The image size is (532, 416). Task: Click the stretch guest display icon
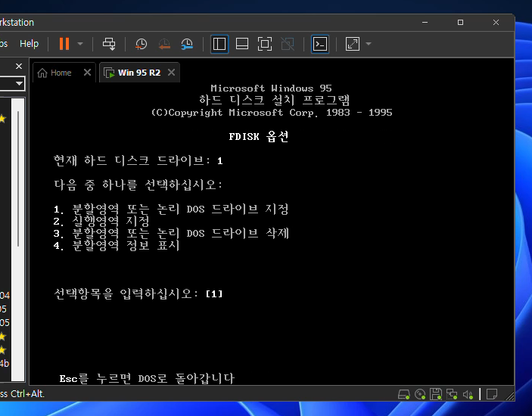(x=353, y=44)
